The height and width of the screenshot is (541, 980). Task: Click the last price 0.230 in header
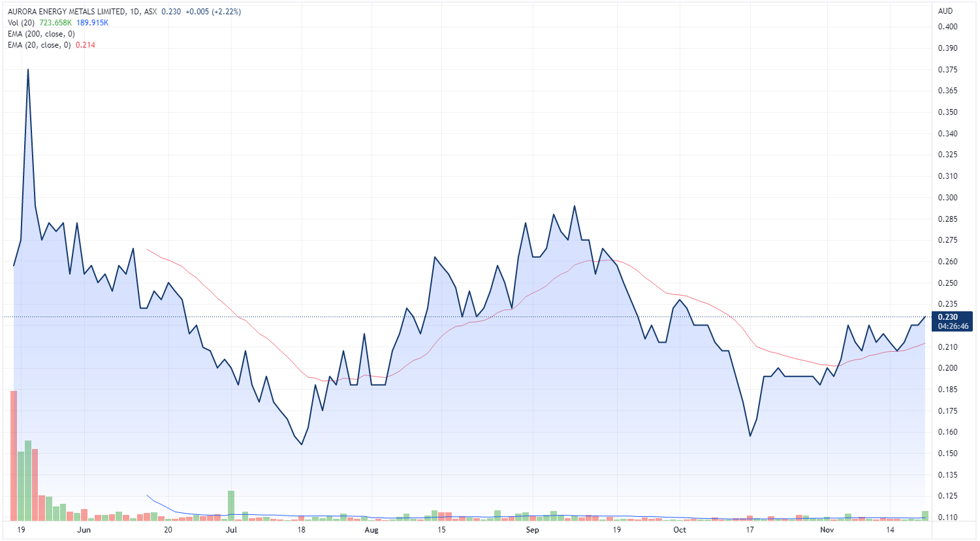point(171,12)
